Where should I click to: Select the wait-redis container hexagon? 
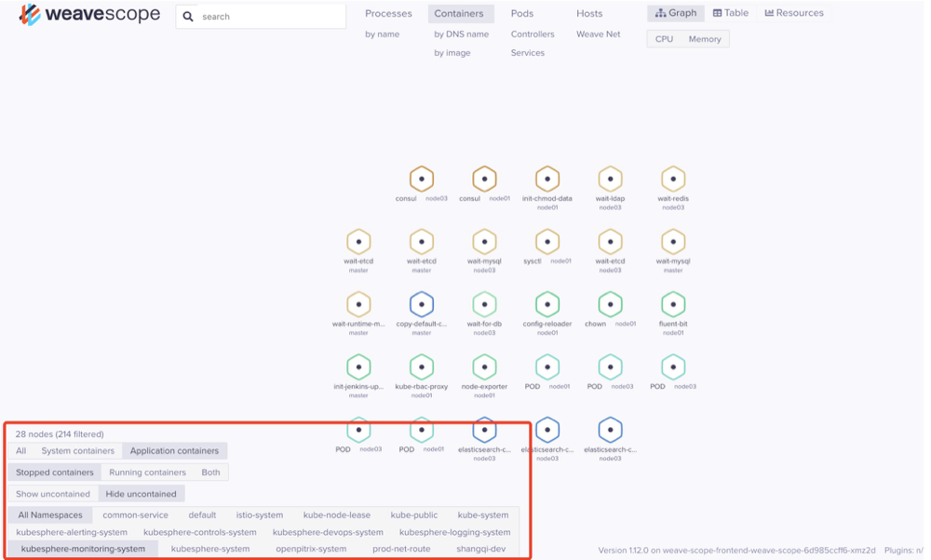click(673, 179)
